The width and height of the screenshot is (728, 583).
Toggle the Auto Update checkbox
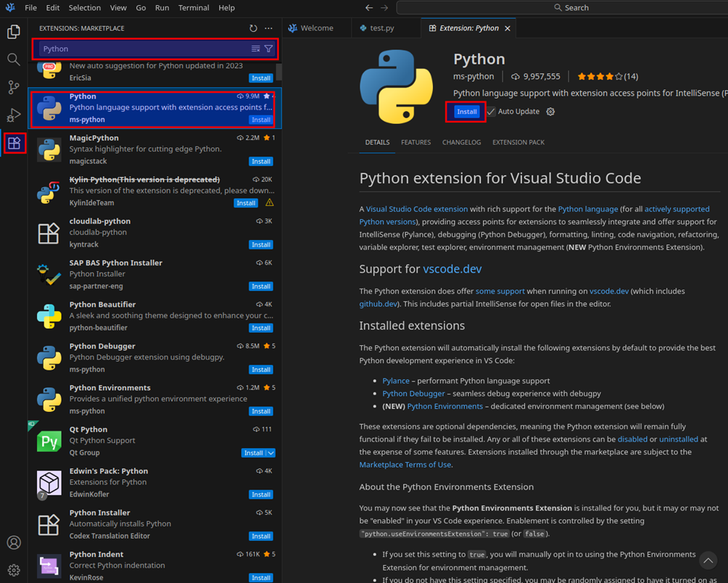[491, 112]
